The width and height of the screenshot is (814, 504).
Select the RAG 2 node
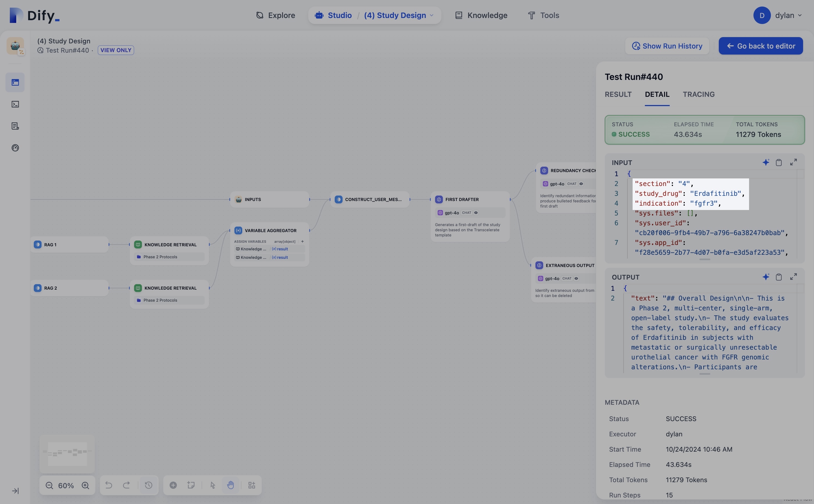pyautogui.click(x=69, y=288)
